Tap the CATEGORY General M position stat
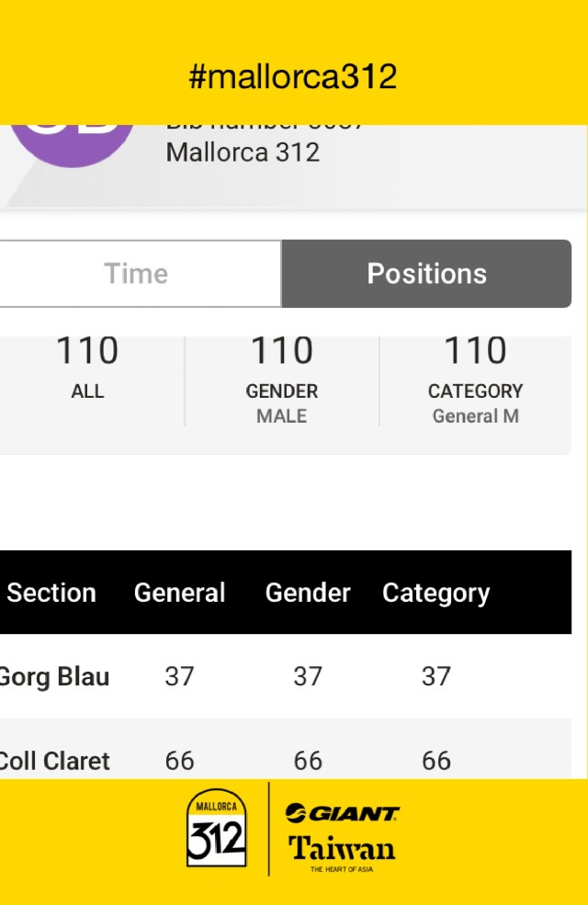Image resolution: width=588 pixels, height=905 pixels. [x=475, y=379]
